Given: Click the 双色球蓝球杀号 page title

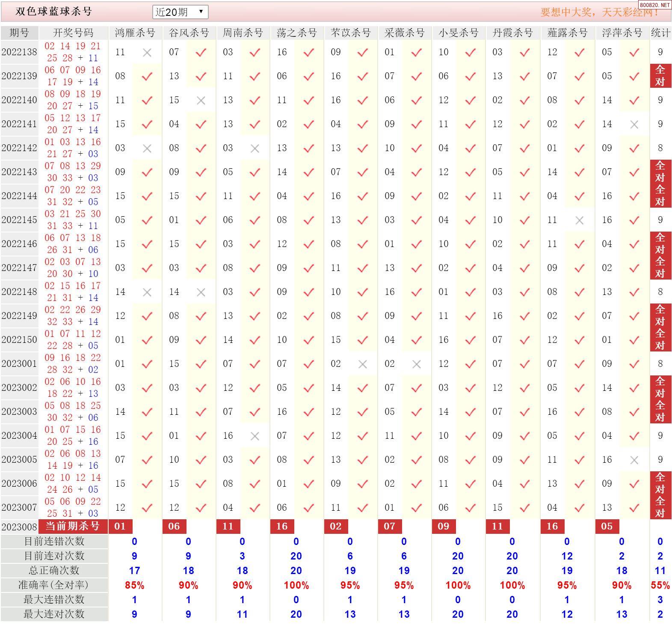Looking at the screenshot, I should [54, 12].
